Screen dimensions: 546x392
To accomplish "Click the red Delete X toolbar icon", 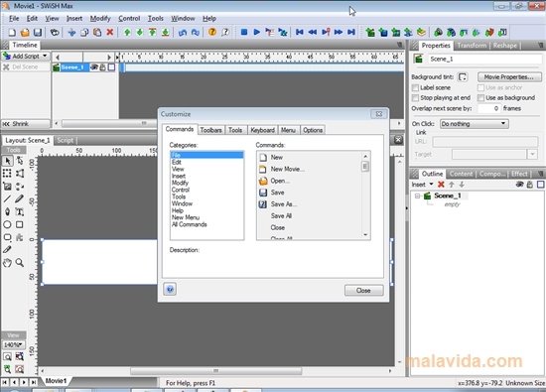I will (x=110, y=32).
